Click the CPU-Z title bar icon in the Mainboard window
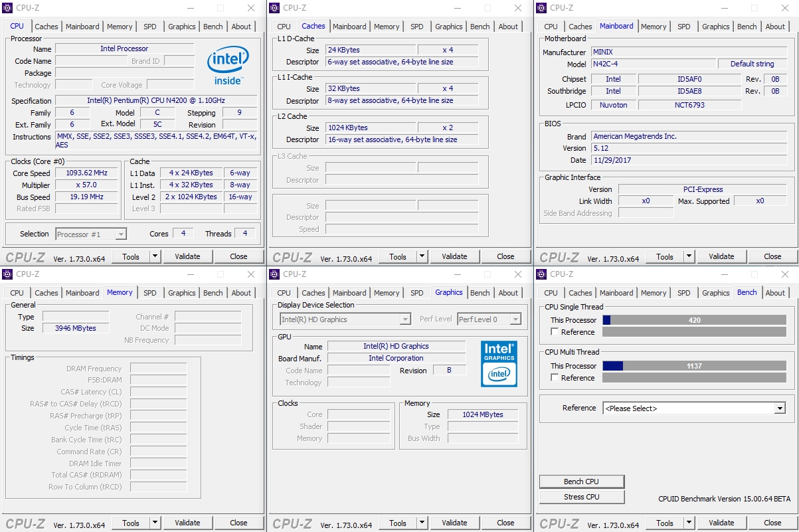 pos(541,8)
